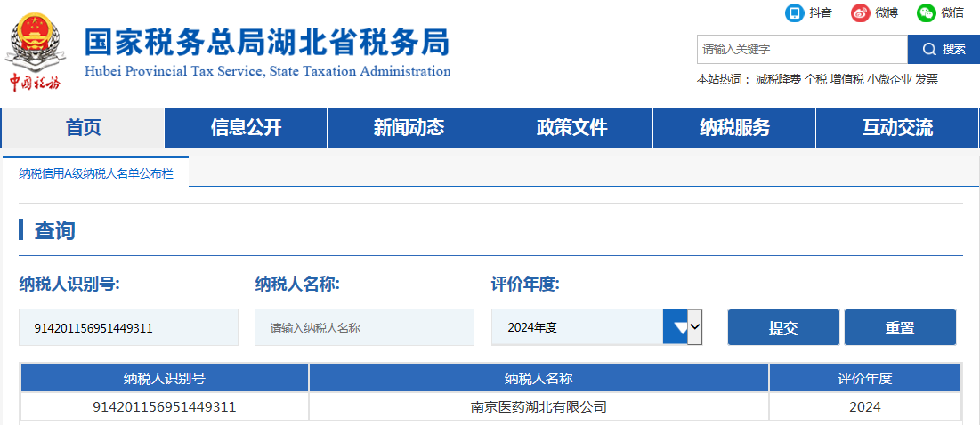
Task: Click the Douyin (抖音) icon
Action: 793,12
